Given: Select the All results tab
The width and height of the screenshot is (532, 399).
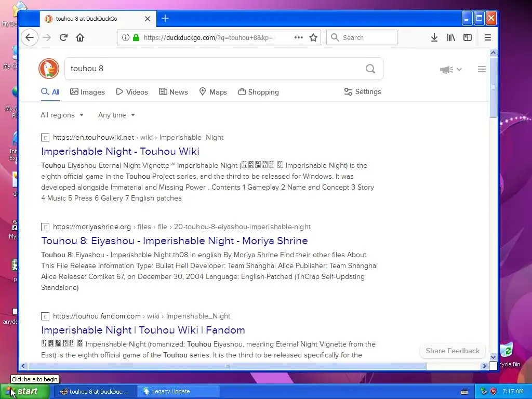Looking at the screenshot, I should [x=50, y=92].
